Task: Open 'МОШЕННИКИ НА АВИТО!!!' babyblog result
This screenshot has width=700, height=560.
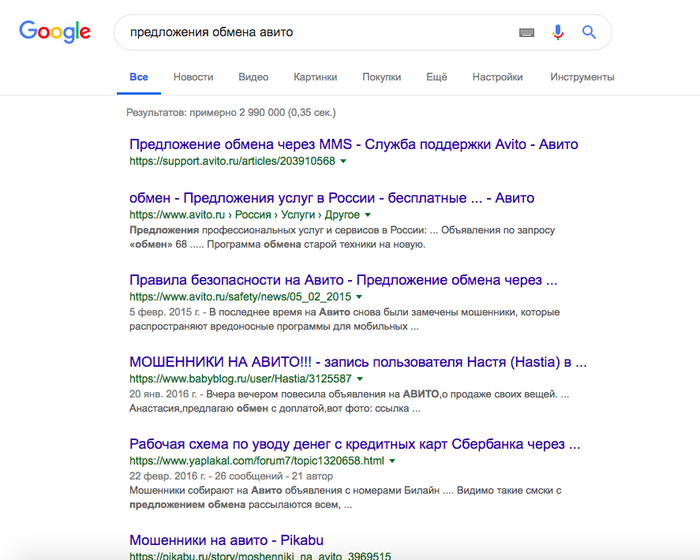Action: (358, 362)
